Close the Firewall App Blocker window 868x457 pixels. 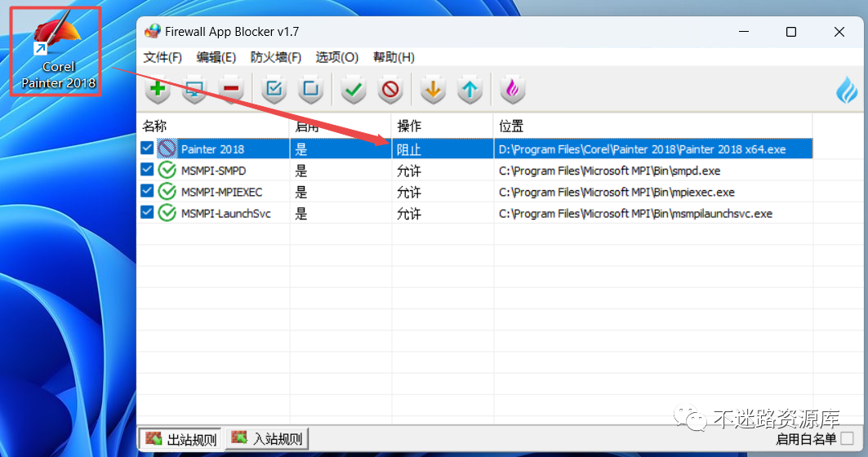(x=839, y=32)
